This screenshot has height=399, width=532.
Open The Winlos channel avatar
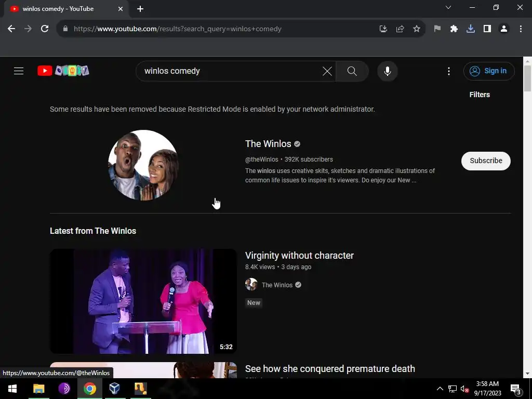click(143, 165)
